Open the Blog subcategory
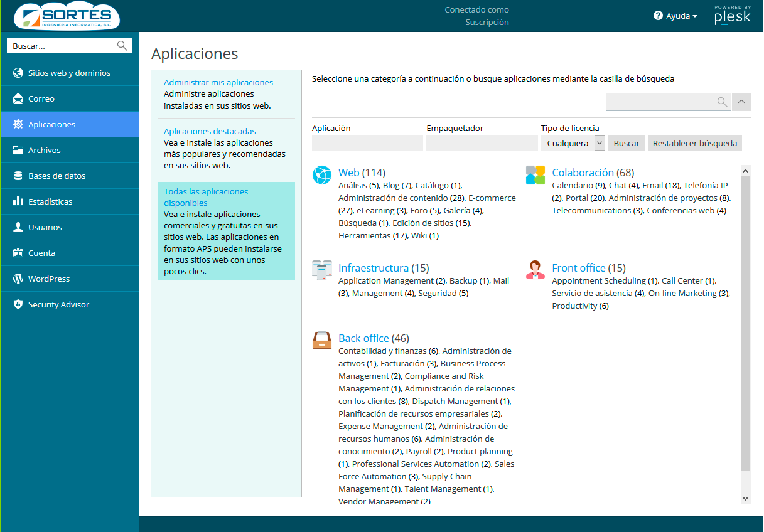 click(x=391, y=185)
